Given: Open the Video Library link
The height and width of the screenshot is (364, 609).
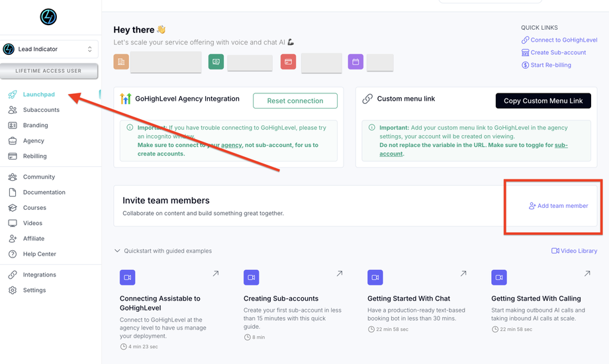Looking at the screenshot, I should coord(574,251).
